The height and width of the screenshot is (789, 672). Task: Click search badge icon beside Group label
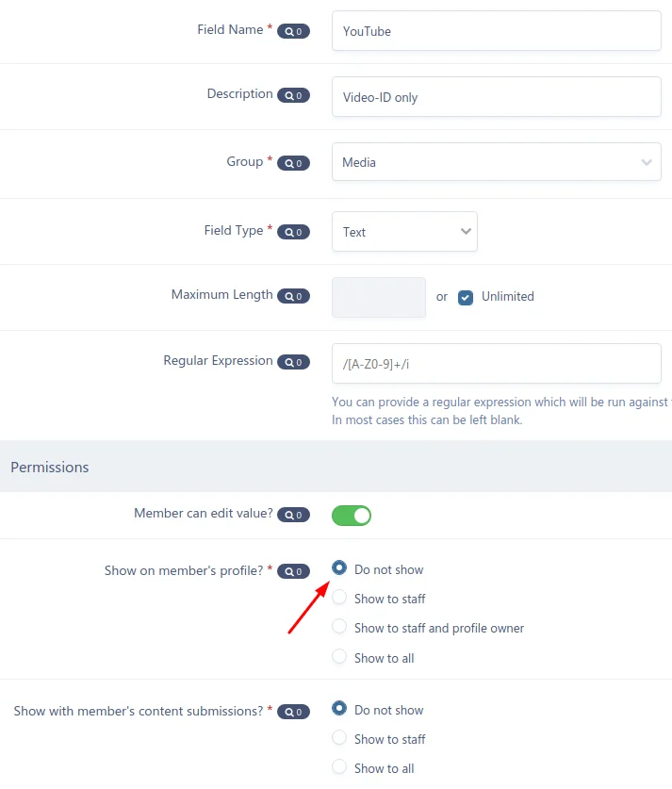pos(293,163)
